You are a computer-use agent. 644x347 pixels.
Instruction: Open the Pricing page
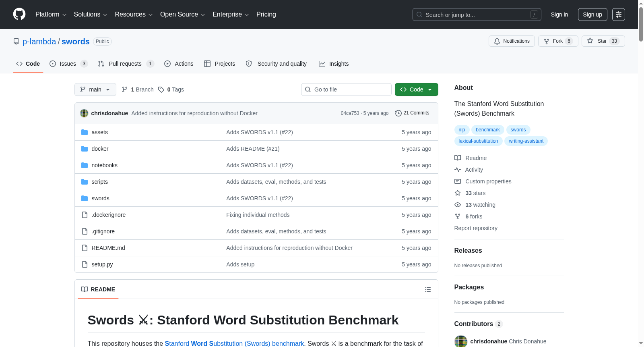[266, 15]
